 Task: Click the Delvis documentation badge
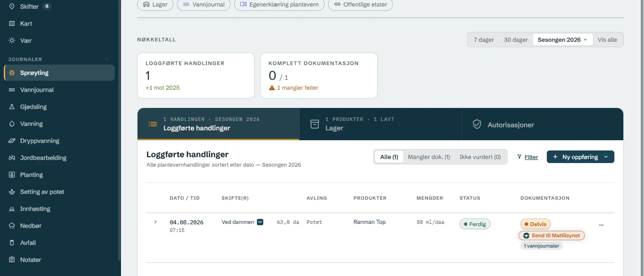pyautogui.click(x=536, y=224)
